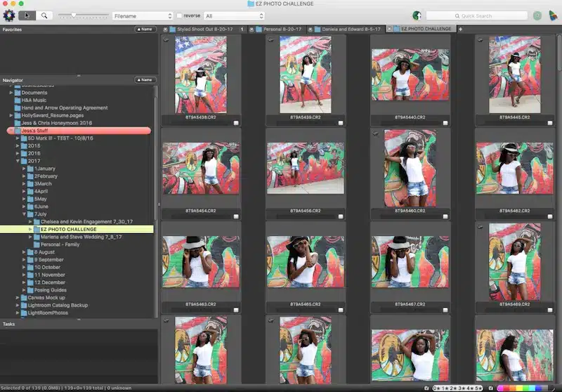This screenshot has width=562, height=392.
Task: Select Jess & Chris Honeymoon 2016 folder
Action: 57,123
